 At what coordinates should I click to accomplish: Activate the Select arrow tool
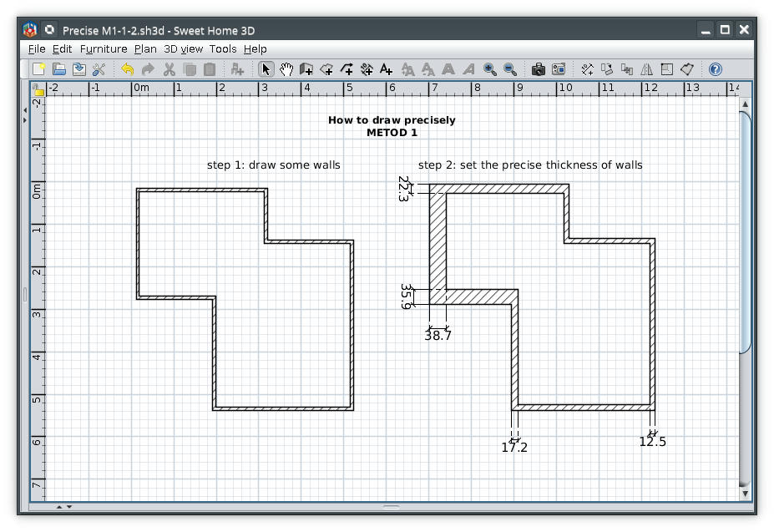coord(266,69)
